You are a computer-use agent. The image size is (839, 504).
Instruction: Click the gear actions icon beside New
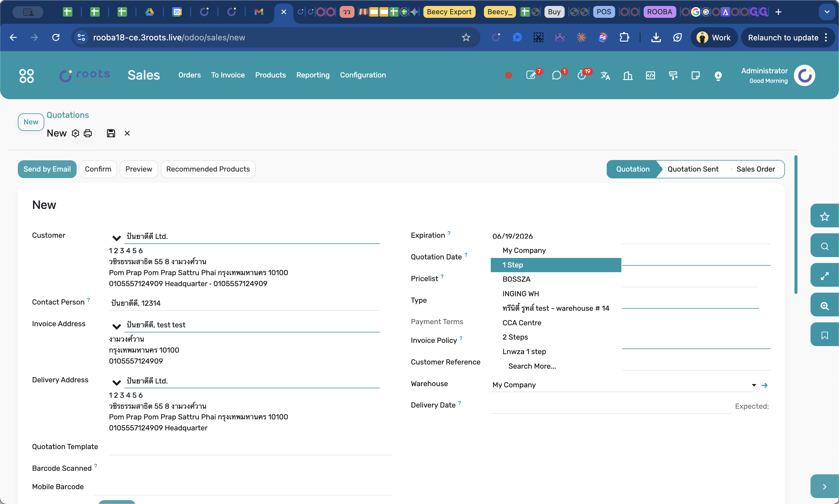coord(75,134)
